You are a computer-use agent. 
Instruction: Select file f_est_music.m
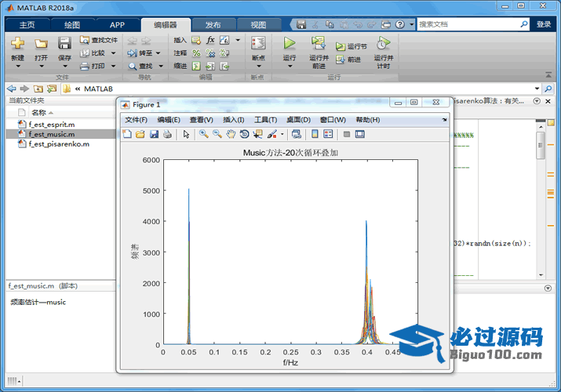[52, 134]
